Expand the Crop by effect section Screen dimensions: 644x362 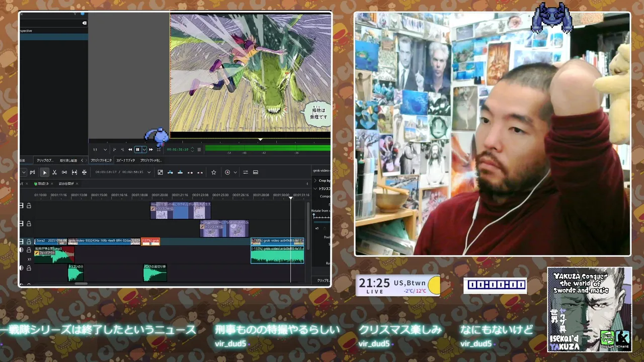tap(315, 180)
